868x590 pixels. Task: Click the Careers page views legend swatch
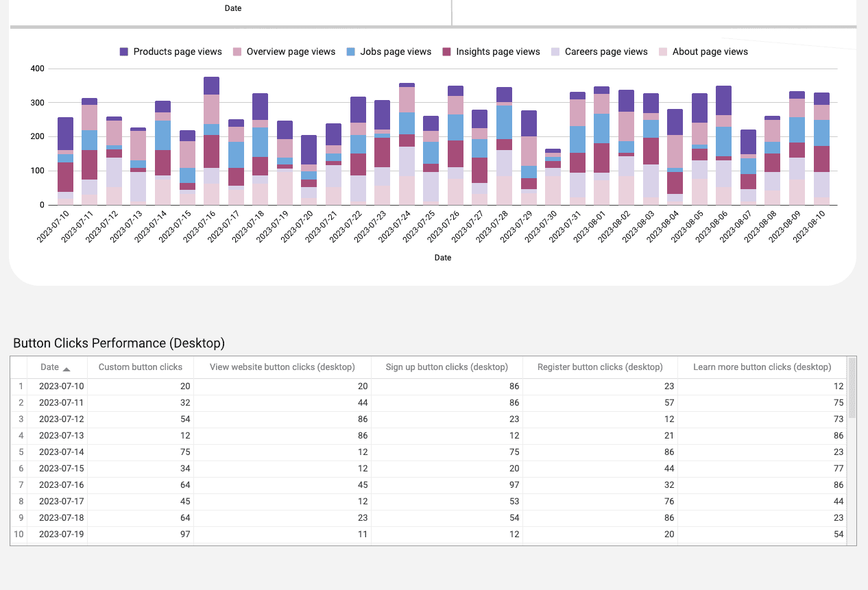(555, 52)
